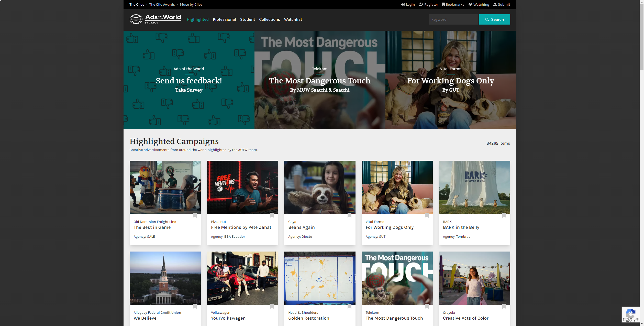Bookmark The Best in Game campaign
Screen dimensions: 644x326
coord(195,215)
